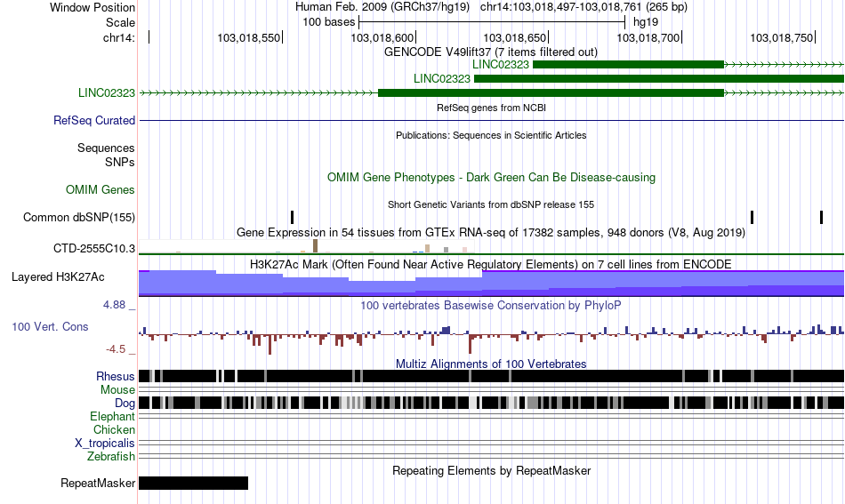Click the Layered H3K27Ac label
This screenshot has height=504, width=845.
[58, 276]
